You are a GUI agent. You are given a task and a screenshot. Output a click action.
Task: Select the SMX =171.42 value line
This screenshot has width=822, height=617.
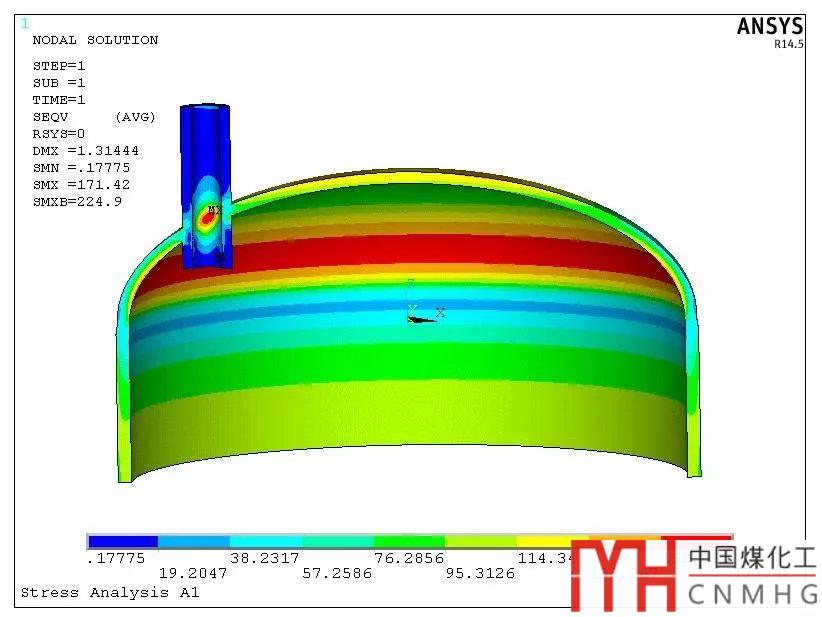[81, 185]
